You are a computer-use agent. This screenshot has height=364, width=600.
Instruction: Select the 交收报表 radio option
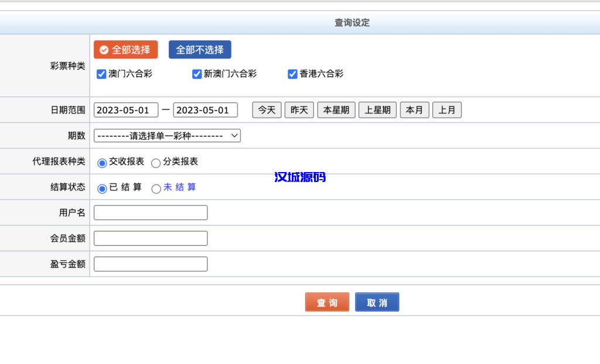pyautogui.click(x=101, y=162)
